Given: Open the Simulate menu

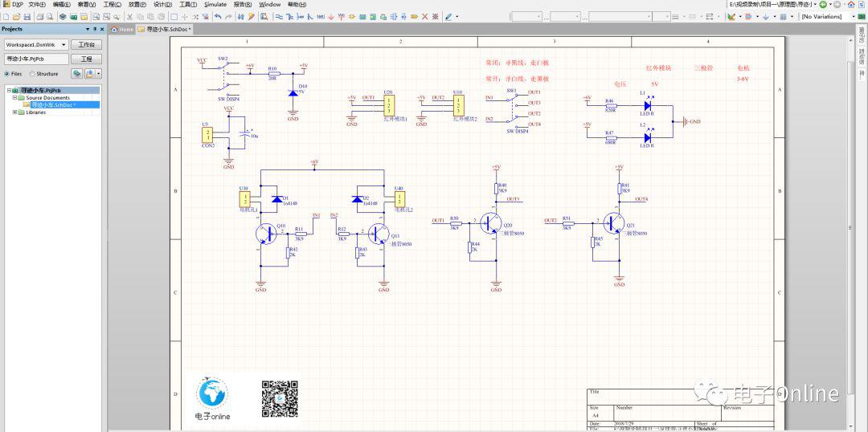Looking at the screenshot, I should pos(215,4).
